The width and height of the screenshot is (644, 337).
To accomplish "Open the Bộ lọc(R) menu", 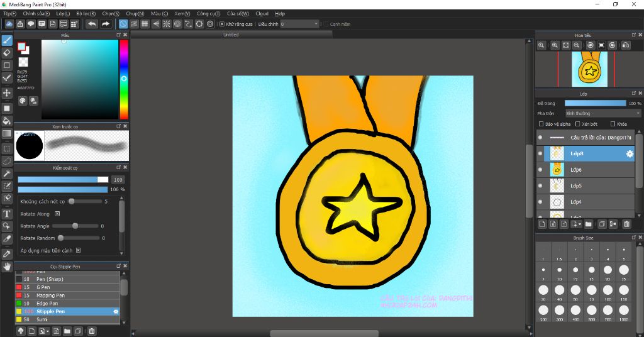I will pos(86,14).
